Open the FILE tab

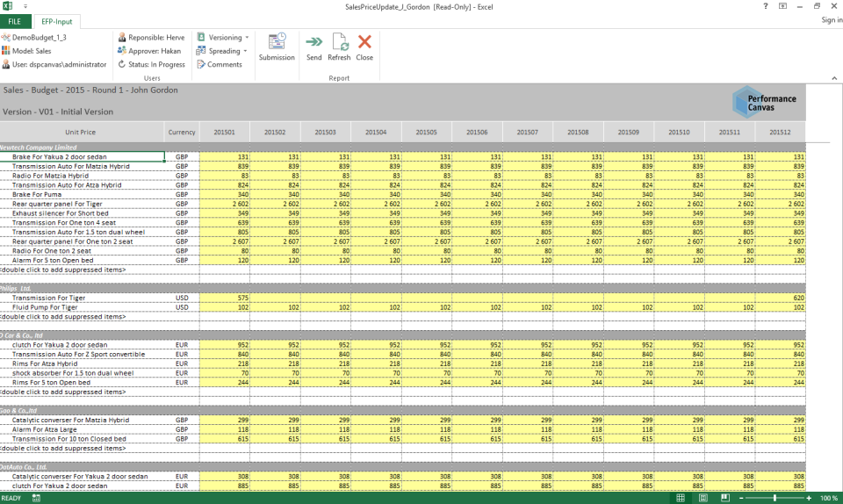coord(15,21)
